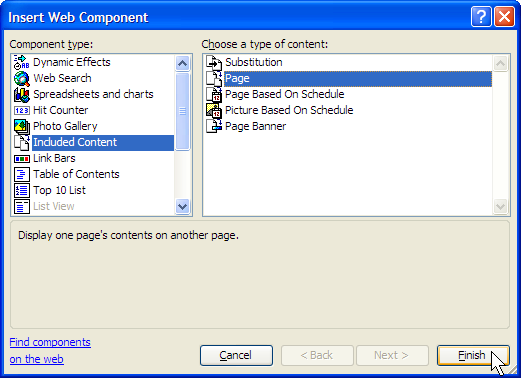Select the Link Bars icon

point(22,159)
